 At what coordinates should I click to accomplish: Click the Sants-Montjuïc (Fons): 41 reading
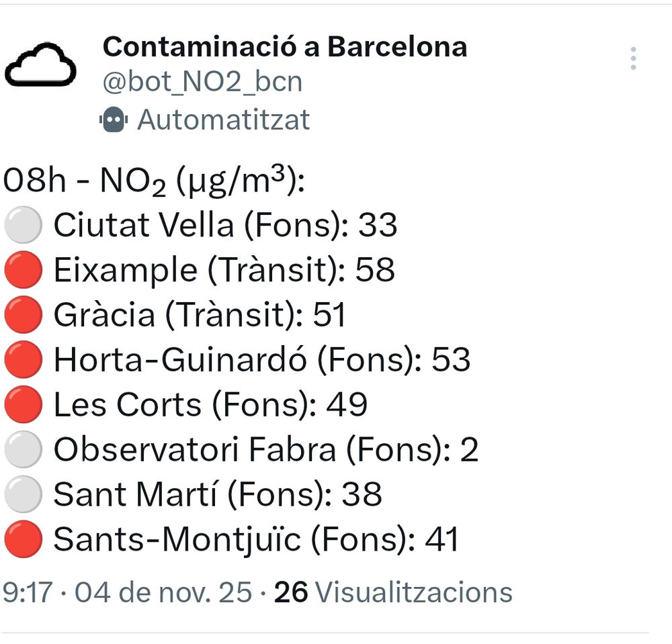(x=255, y=540)
